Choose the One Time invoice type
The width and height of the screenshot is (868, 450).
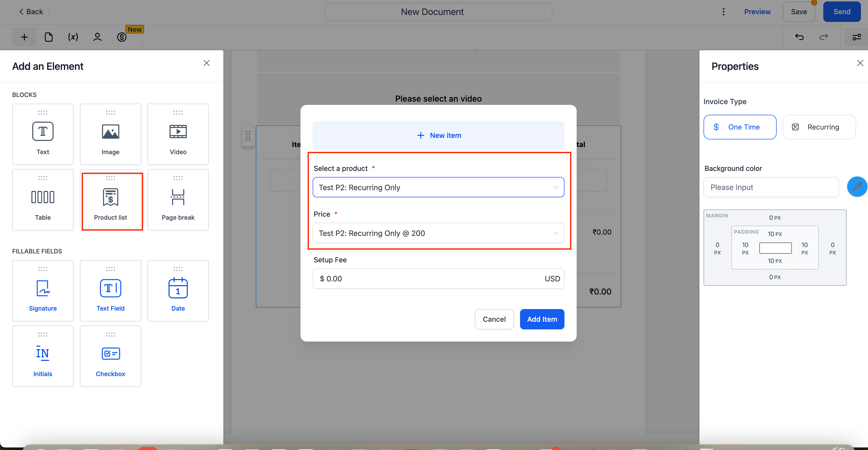740,127
